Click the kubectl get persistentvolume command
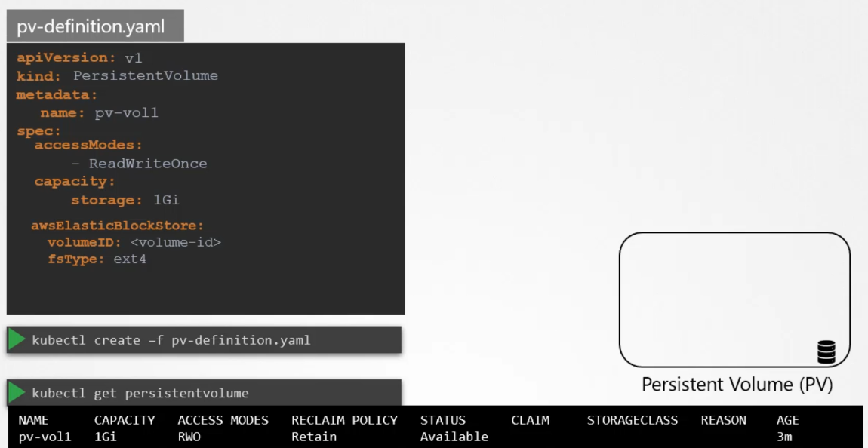Viewport: 868px width, 448px height. pyautogui.click(x=140, y=393)
